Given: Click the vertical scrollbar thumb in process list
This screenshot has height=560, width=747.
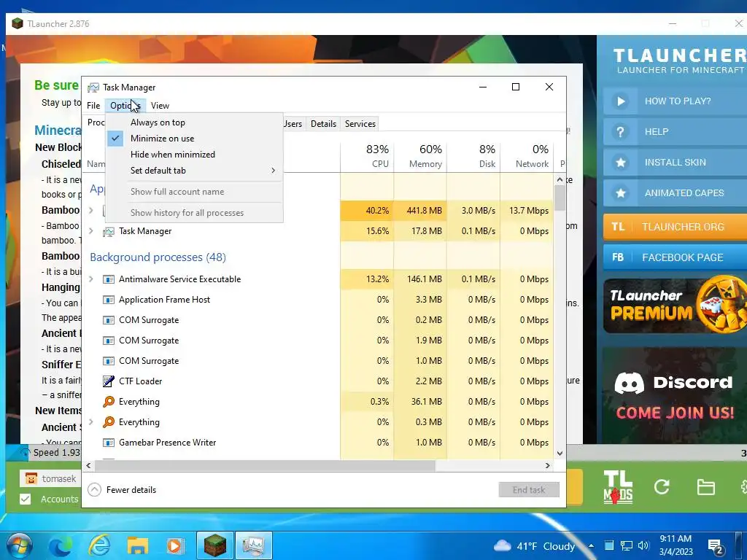Looking at the screenshot, I should (x=560, y=198).
